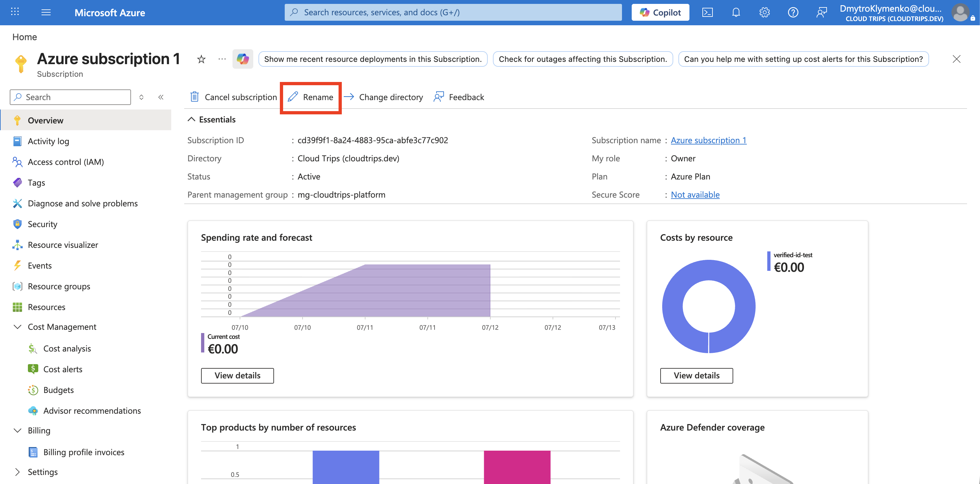This screenshot has height=484, width=980.
Task: Click the Diagnose and solve problems wrench icon
Action: (x=17, y=203)
